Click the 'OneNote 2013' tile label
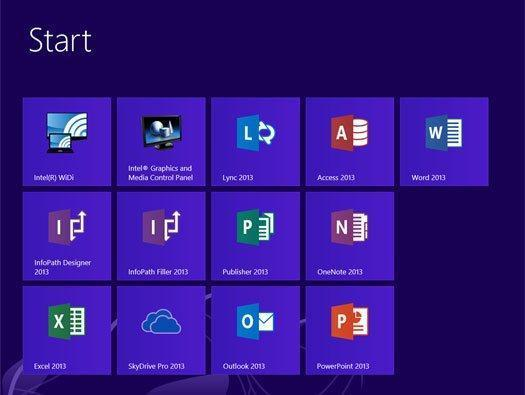This screenshot has width=525, height=395. pos(340,272)
